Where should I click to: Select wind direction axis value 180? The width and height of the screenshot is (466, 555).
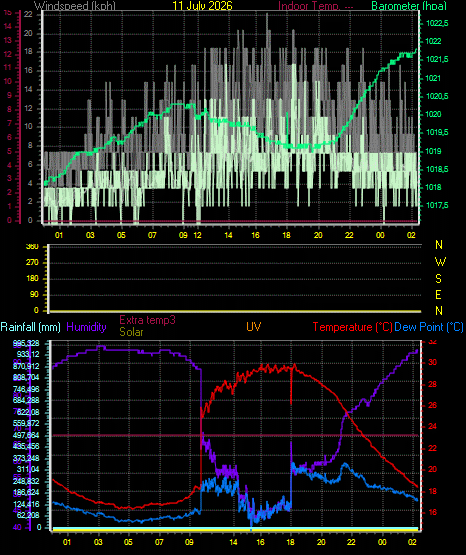click(x=33, y=279)
